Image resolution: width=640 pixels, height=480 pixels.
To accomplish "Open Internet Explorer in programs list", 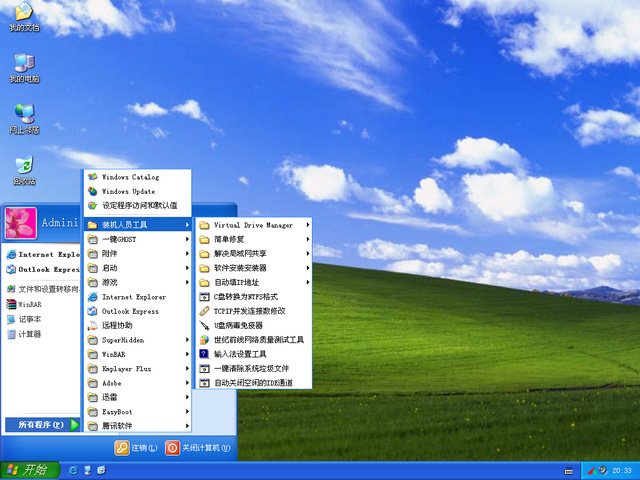I will click(x=138, y=297).
